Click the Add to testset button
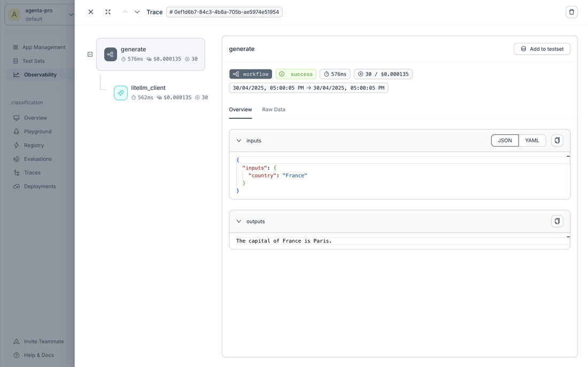Image resolution: width=588 pixels, height=367 pixels. [x=542, y=49]
